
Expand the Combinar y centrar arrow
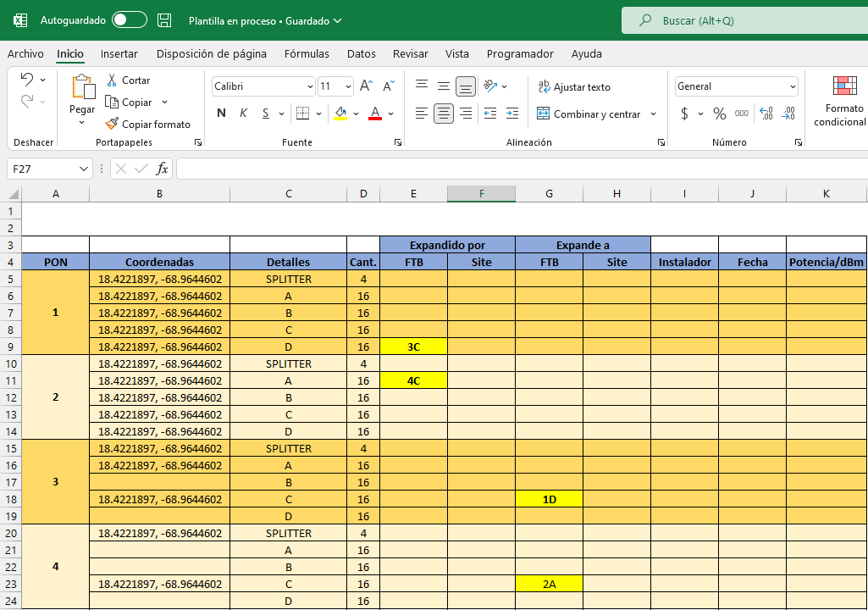click(x=653, y=114)
